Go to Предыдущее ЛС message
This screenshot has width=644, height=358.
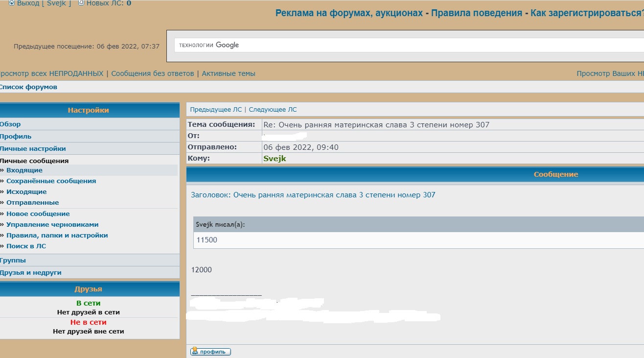216,110
